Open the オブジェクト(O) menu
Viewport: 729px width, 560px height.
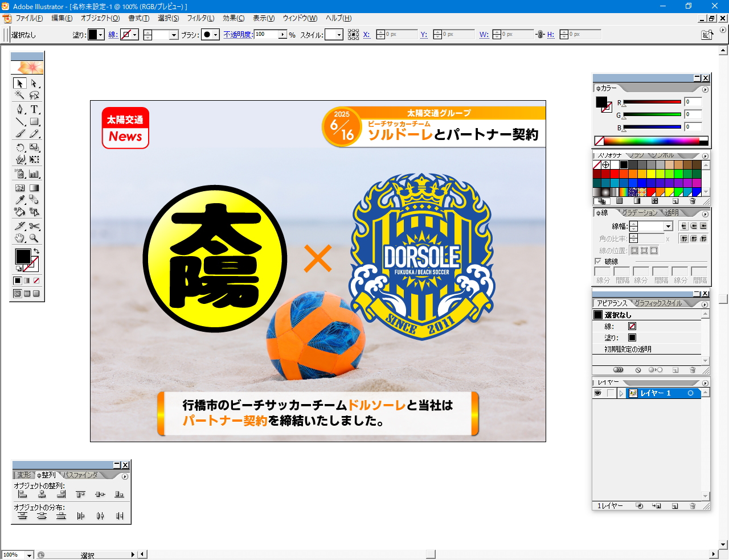(x=100, y=18)
